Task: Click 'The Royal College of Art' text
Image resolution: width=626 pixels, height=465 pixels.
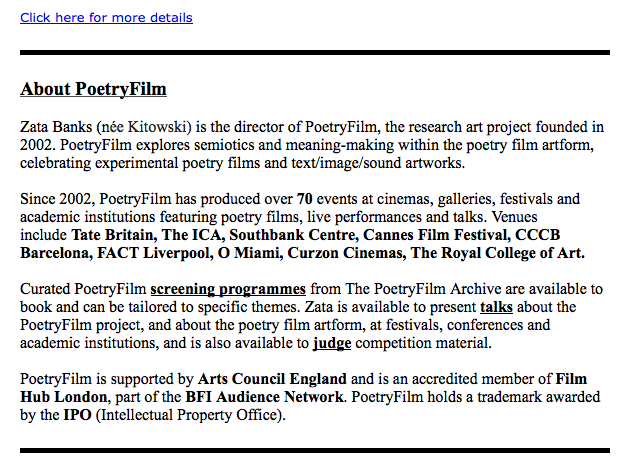Action: [x=498, y=253]
